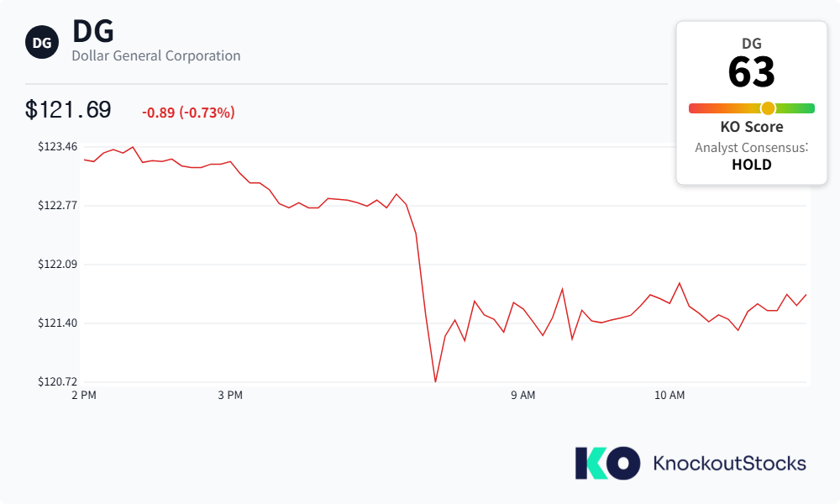Click the $122.09 y-axis label

point(57,264)
